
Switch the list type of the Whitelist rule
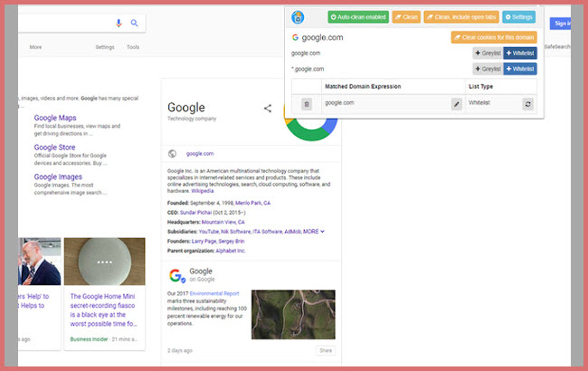(527, 104)
